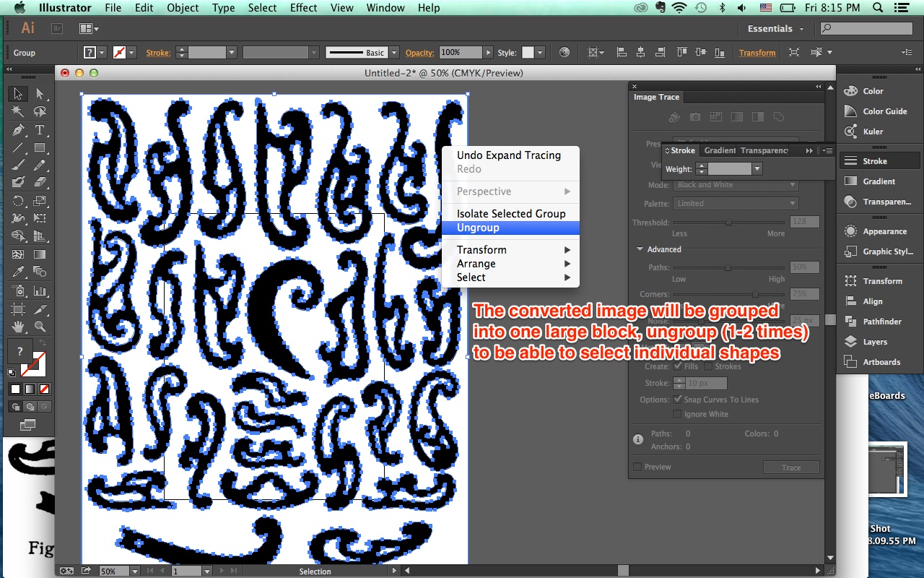The image size is (924, 578).
Task: Open the Basic brush definition dropdown
Action: 394,53
